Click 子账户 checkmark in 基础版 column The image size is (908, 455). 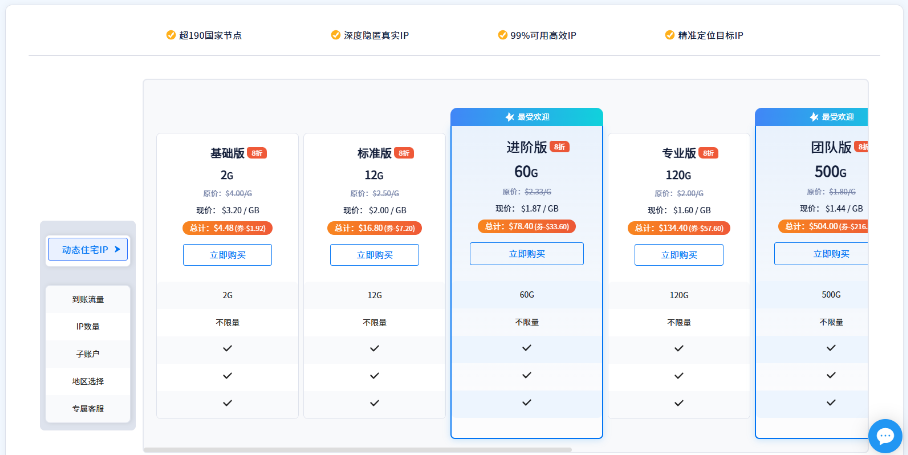[x=227, y=348]
